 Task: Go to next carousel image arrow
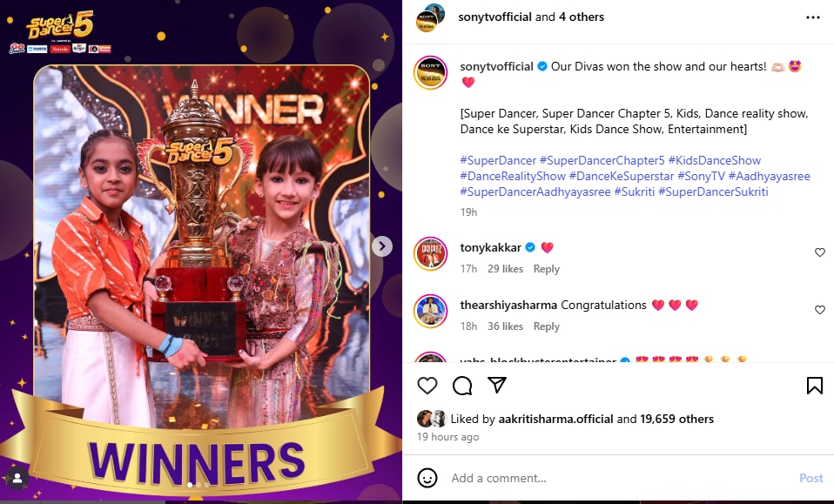coord(382,246)
